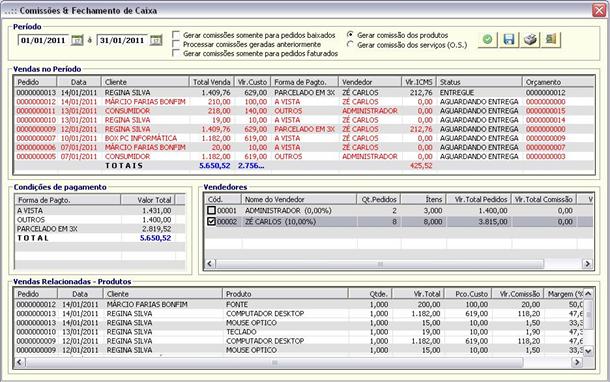Select A VISTA payment condition row
Viewport: 610px width, 382px height.
[x=100, y=210]
